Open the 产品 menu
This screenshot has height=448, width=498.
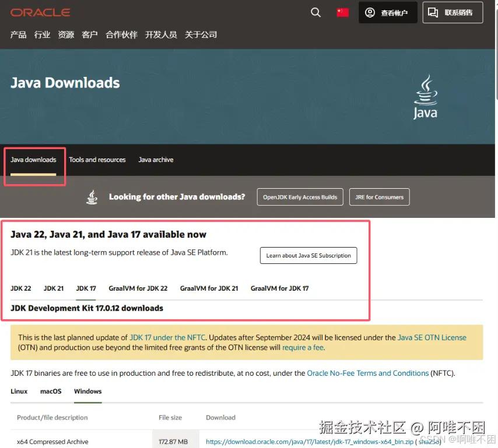[18, 34]
